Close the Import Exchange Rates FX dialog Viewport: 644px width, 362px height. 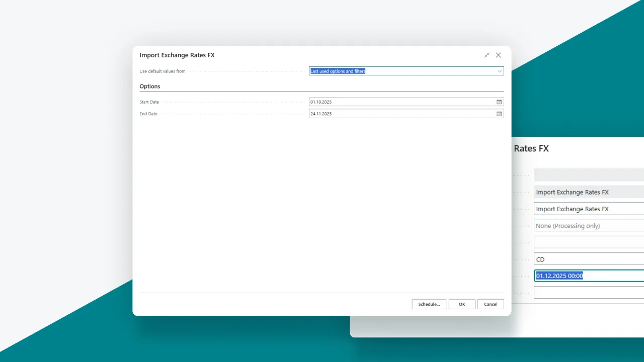[498, 55]
